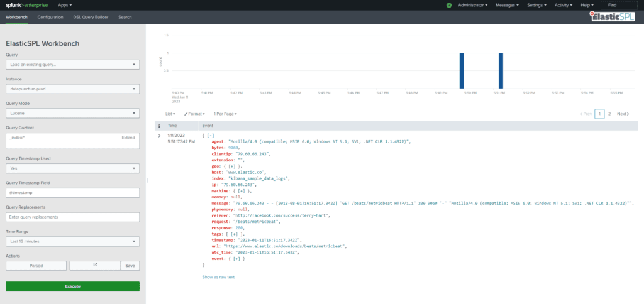Click the green Execute button
Screen dimensions: 644x304
(73, 286)
